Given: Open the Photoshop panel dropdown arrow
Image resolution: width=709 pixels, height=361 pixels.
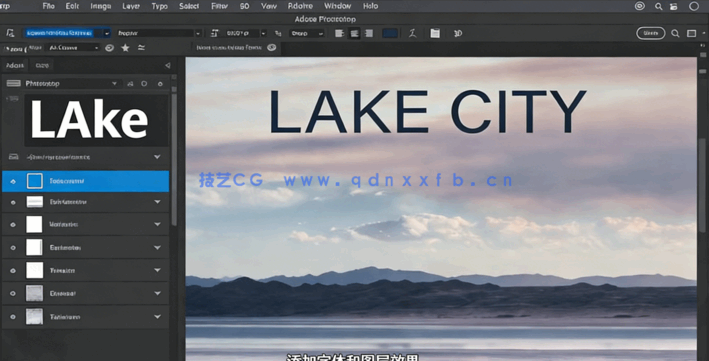Looking at the screenshot, I should (114, 84).
